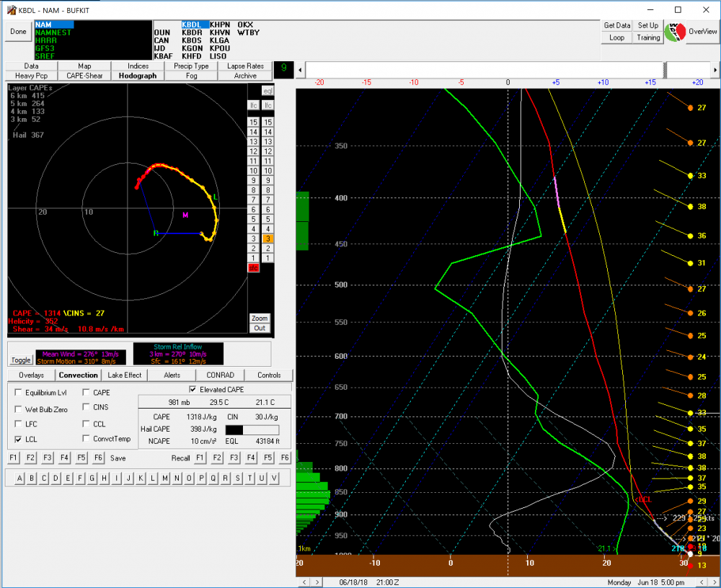Click the Get Data button
Viewport: 721px width, 588px height.
616,26
